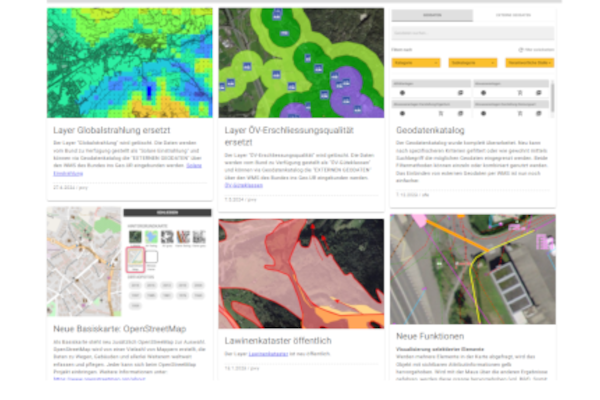Choose the red-highlighted OpenStreetMap basemap icon
Viewport: 600px width, 400px height.
pyautogui.click(x=135, y=259)
